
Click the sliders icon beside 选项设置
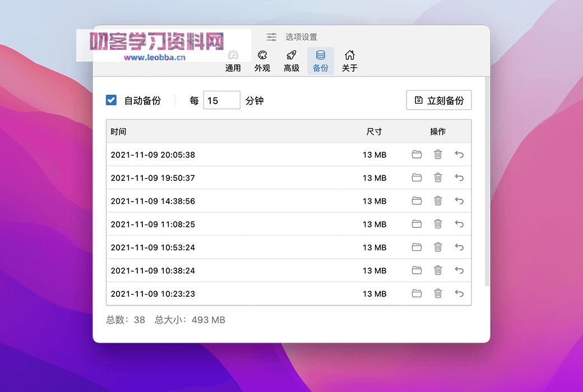[x=271, y=37]
